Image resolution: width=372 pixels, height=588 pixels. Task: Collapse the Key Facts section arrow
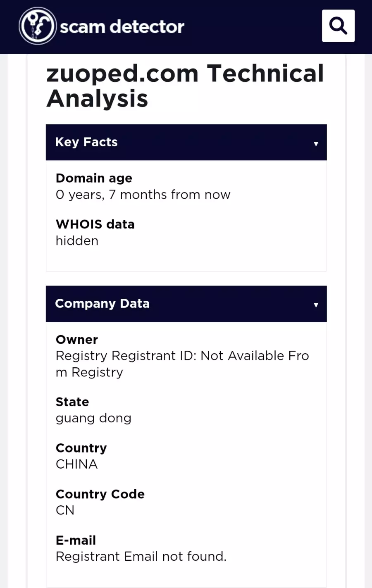pyautogui.click(x=316, y=144)
